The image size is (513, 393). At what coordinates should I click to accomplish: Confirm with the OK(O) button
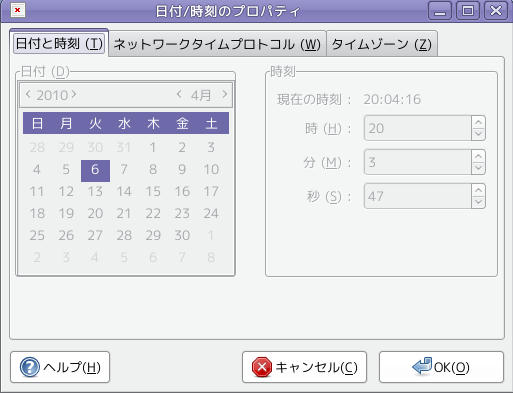click(441, 367)
